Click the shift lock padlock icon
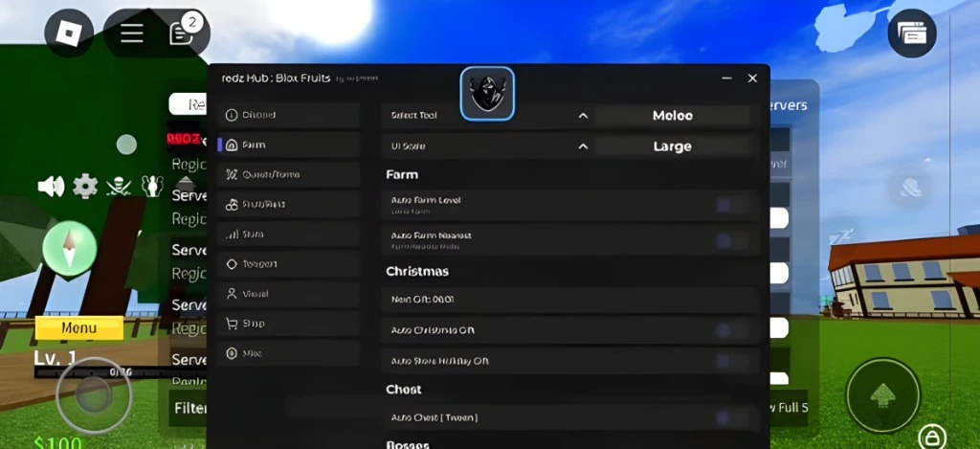 click(x=931, y=436)
